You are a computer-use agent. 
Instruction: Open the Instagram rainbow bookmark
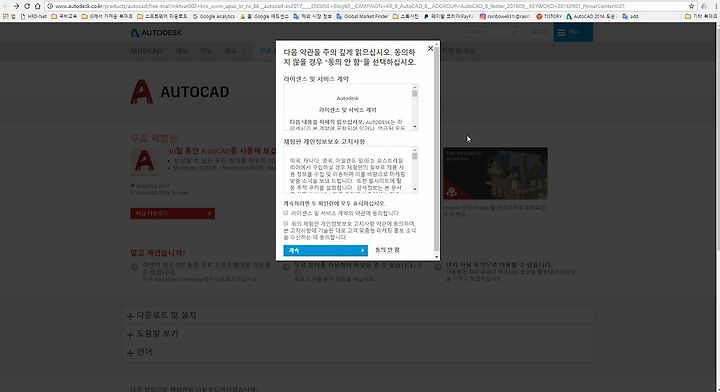pyautogui.click(x=505, y=16)
